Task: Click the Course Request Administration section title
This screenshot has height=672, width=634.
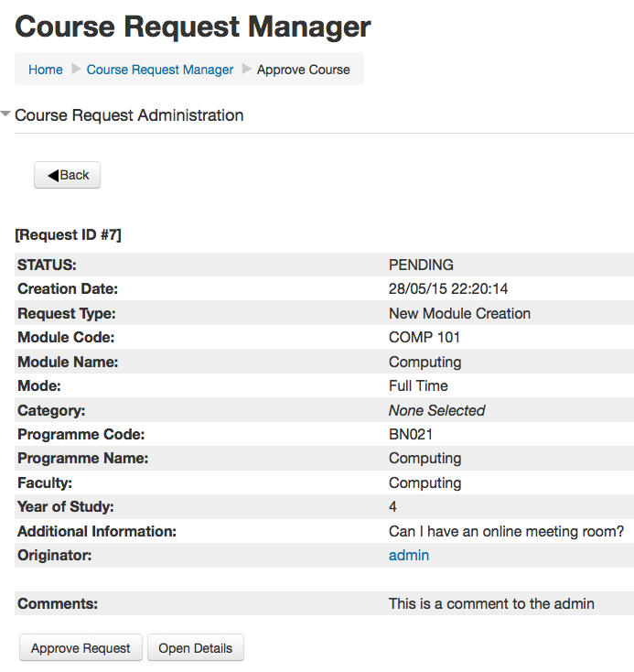Action: tap(129, 115)
